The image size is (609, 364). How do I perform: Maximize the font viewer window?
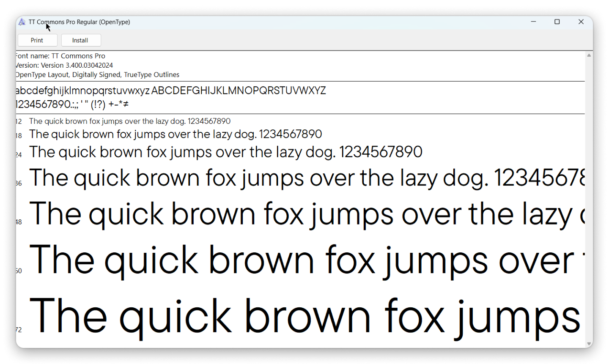[557, 22]
